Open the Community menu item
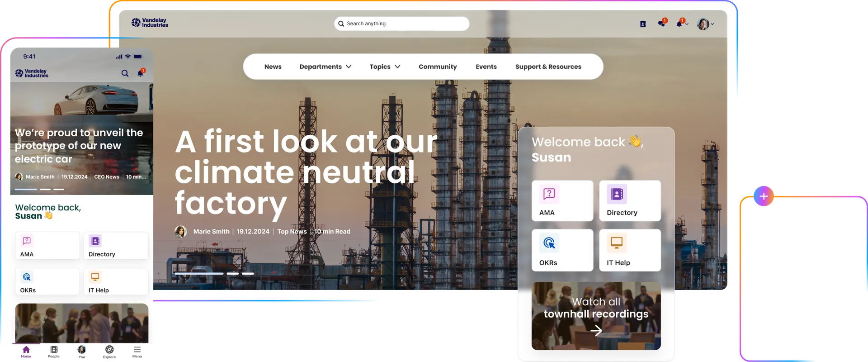 click(438, 67)
